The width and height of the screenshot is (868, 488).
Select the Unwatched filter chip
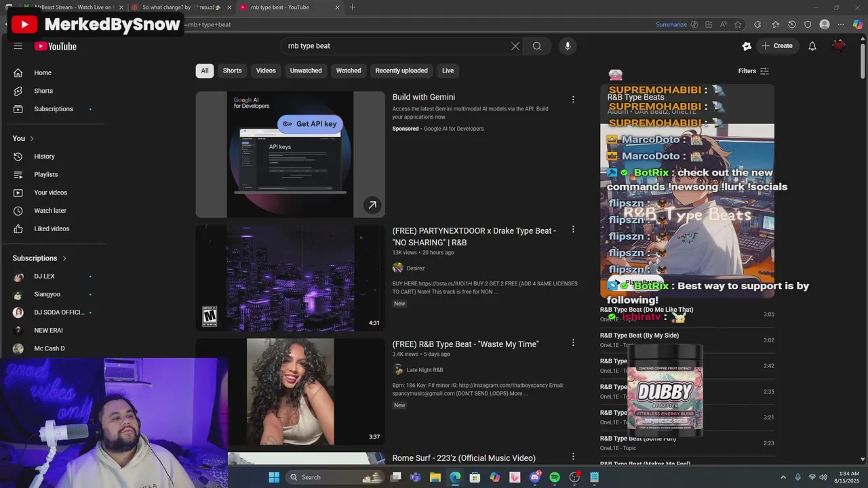(306, 70)
